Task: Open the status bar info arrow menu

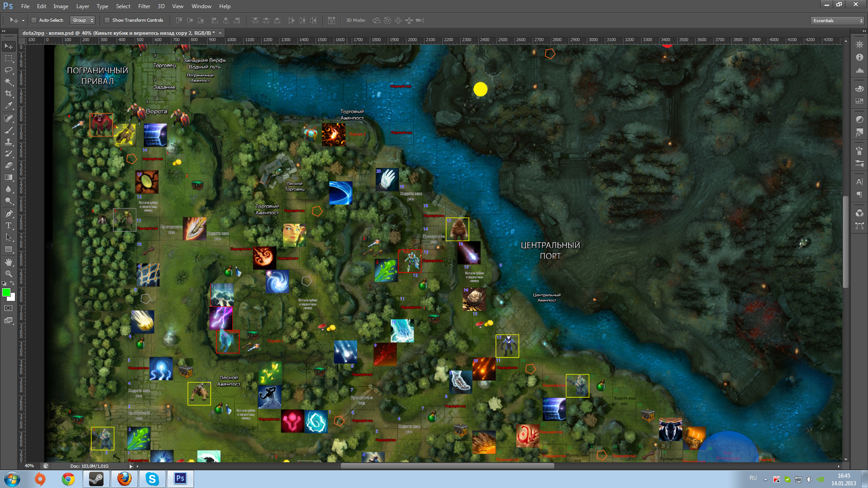Action: pos(131,466)
